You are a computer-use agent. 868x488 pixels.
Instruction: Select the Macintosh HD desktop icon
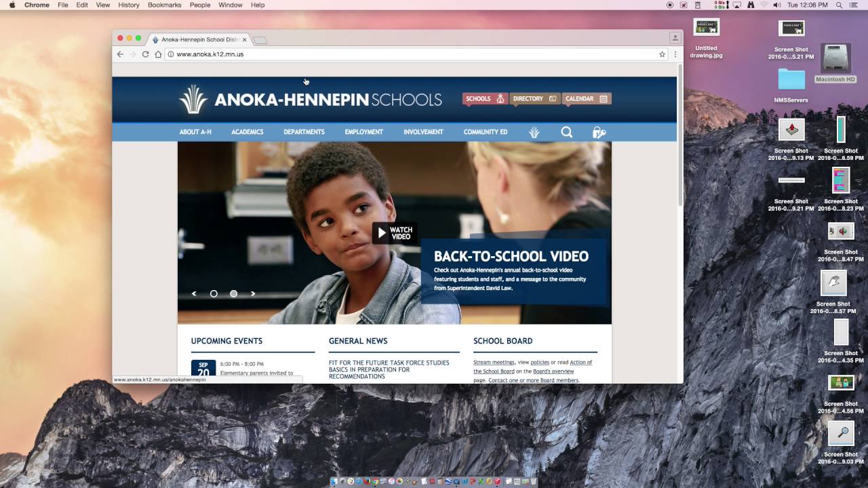coord(835,63)
